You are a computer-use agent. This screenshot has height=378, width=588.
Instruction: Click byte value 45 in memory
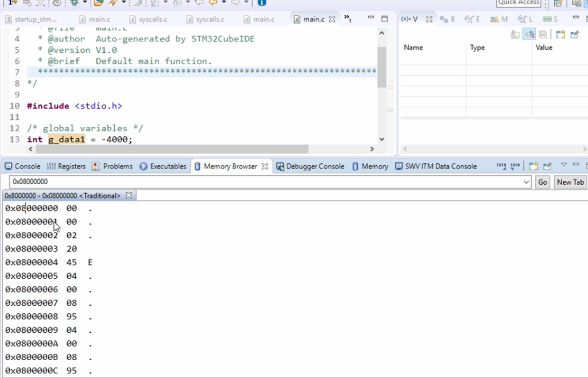[x=72, y=262]
